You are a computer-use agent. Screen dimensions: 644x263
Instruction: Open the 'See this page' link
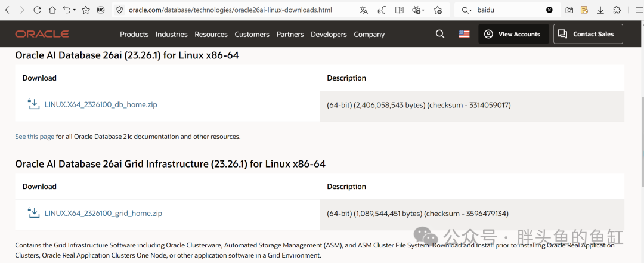click(35, 137)
